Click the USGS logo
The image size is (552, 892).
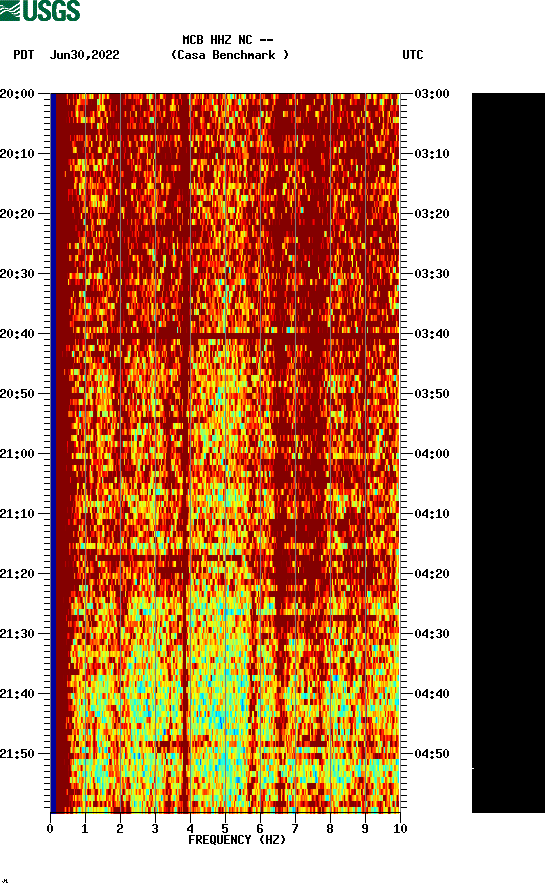(x=40, y=10)
